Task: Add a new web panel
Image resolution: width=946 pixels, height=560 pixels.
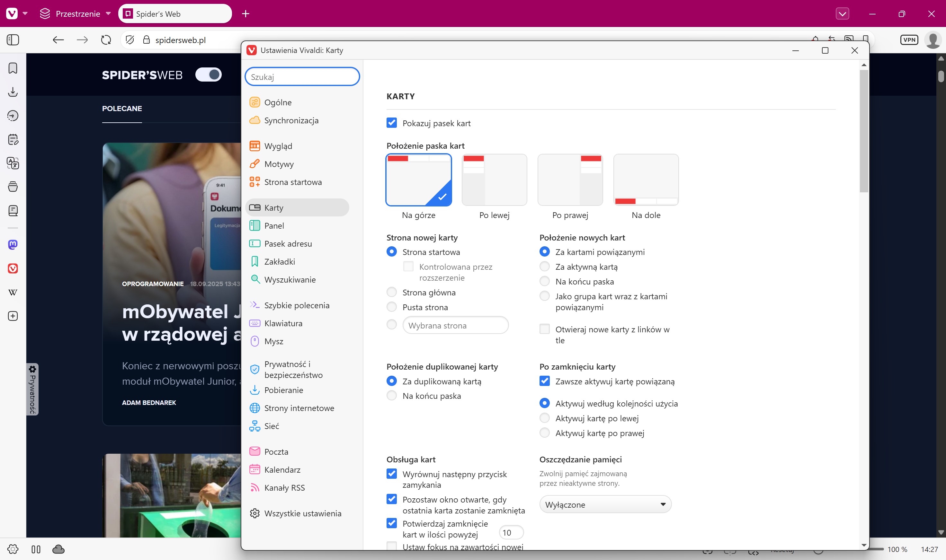Action: coord(13,316)
